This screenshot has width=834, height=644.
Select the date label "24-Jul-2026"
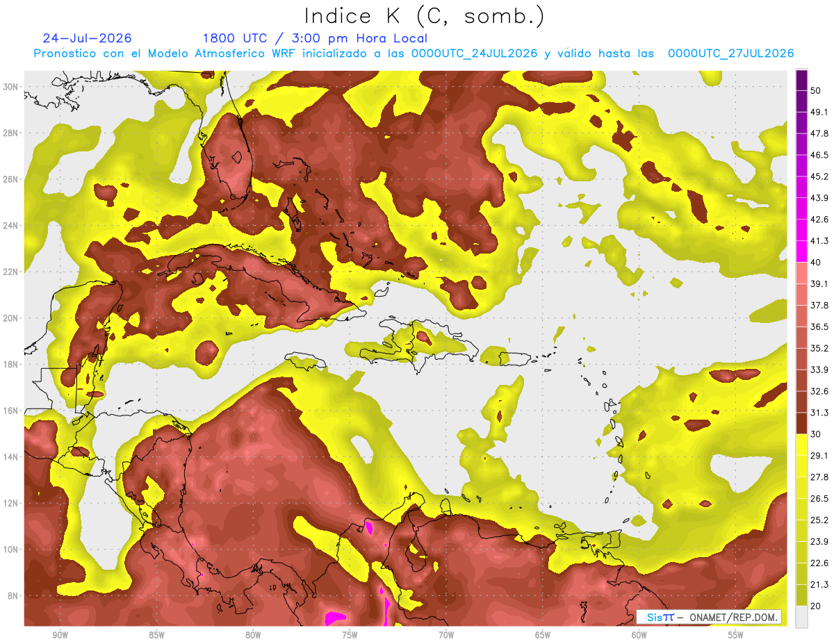(87, 38)
